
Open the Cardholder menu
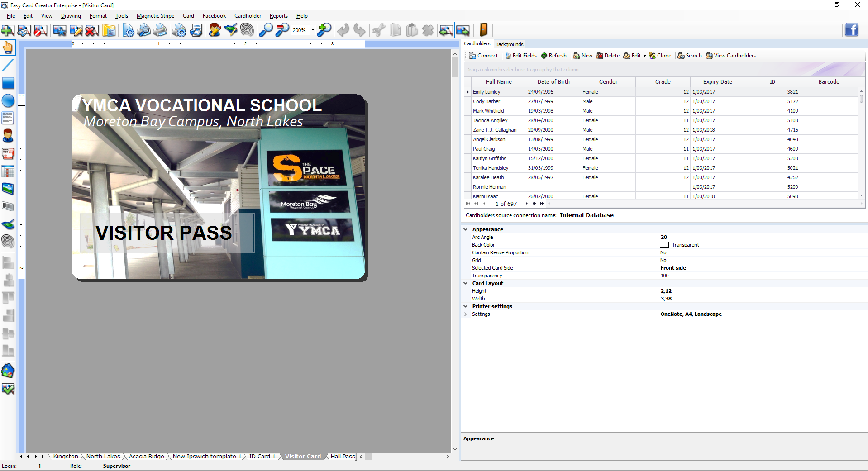[x=248, y=16]
